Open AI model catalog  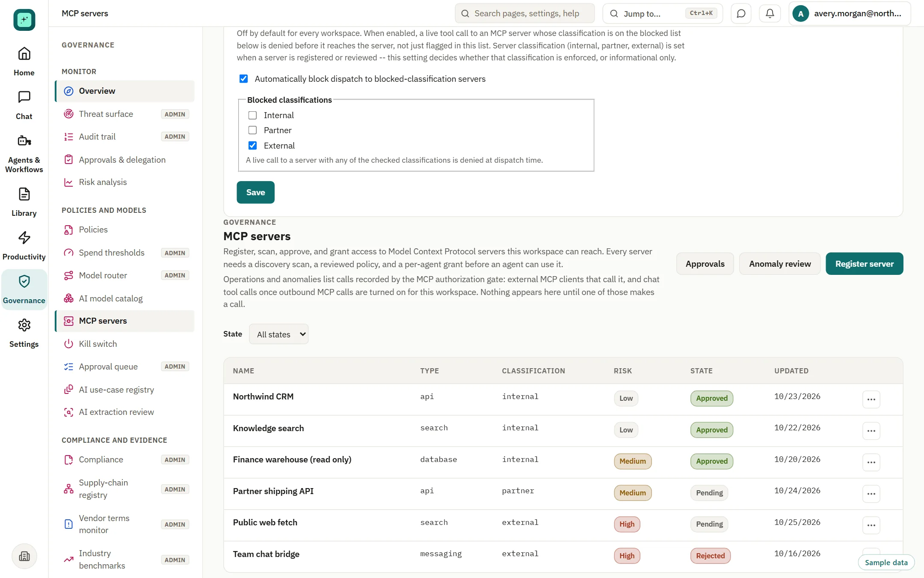[125, 298]
